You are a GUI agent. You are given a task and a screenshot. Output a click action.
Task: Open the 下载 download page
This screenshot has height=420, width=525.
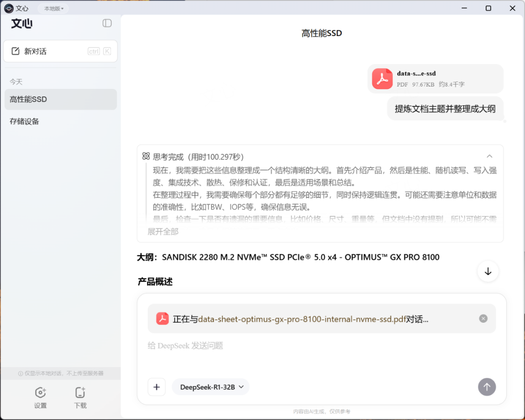point(80,398)
